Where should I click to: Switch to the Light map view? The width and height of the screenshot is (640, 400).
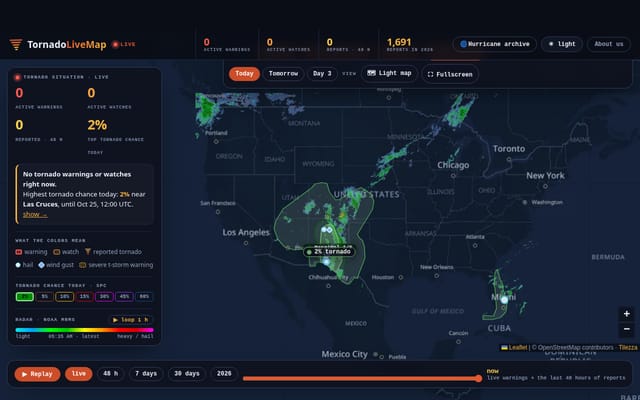pyautogui.click(x=389, y=73)
